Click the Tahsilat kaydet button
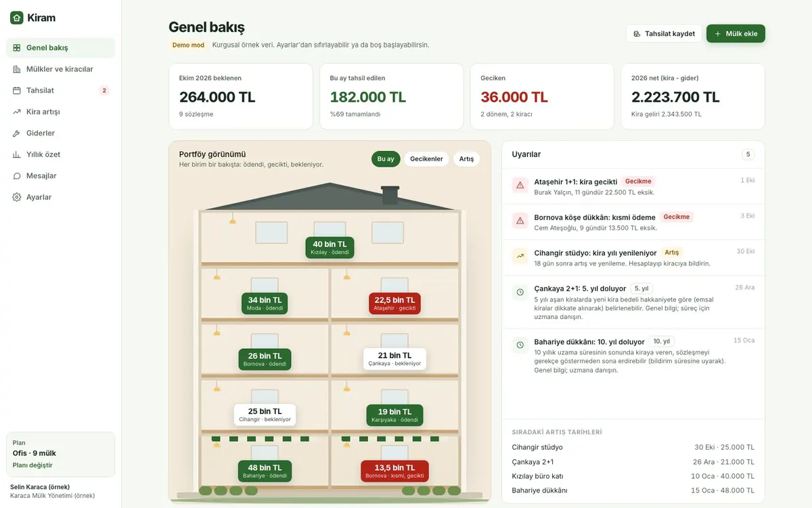 (x=664, y=34)
